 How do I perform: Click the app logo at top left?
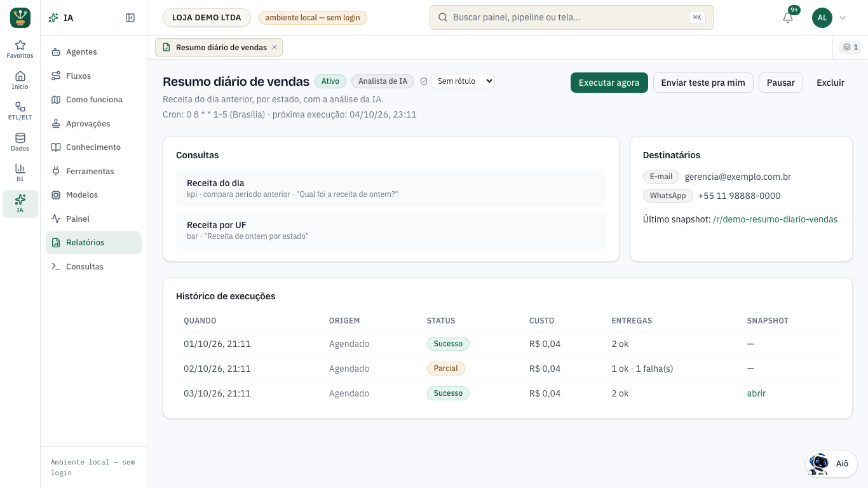(x=20, y=18)
